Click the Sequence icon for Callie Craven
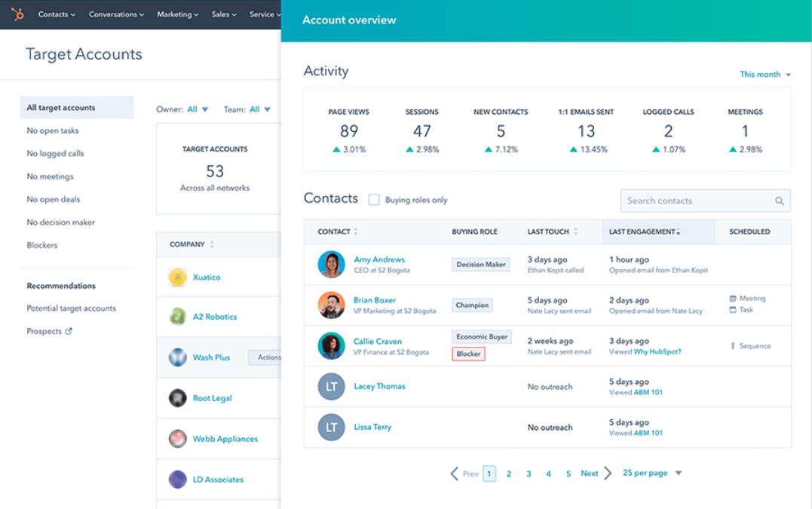The height and width of the screenshot is (509, 812). pos(734,345)
